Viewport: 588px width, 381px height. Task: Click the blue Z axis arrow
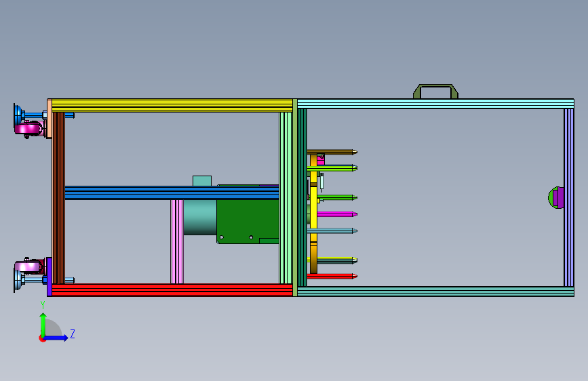tap(57, 338)
